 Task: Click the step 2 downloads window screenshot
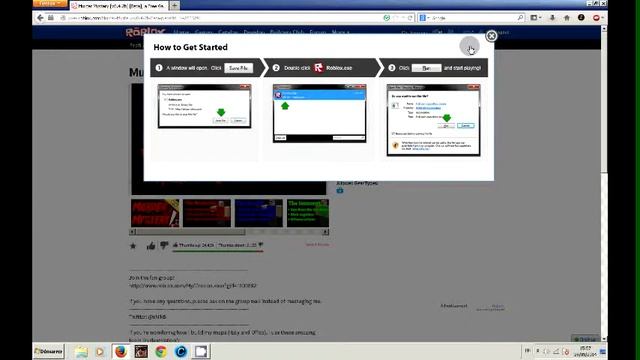click(x=320, y=113)
